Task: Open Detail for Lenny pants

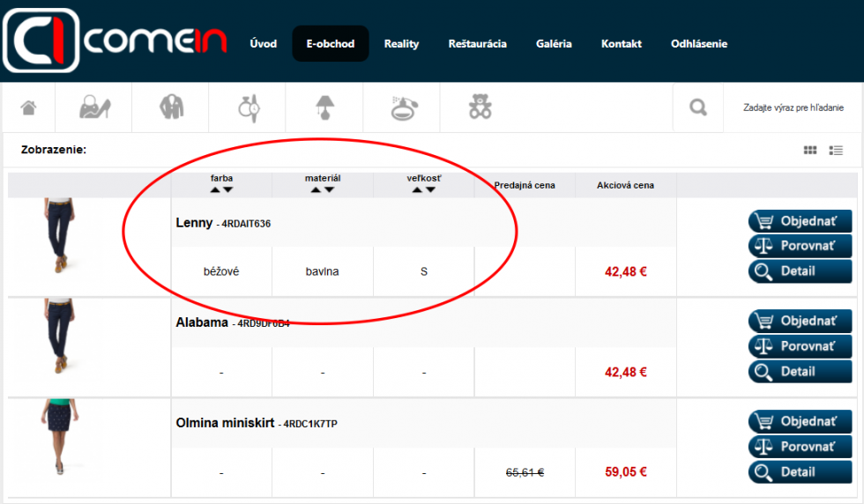Action: pyautogui.click(x=800, y=271)
